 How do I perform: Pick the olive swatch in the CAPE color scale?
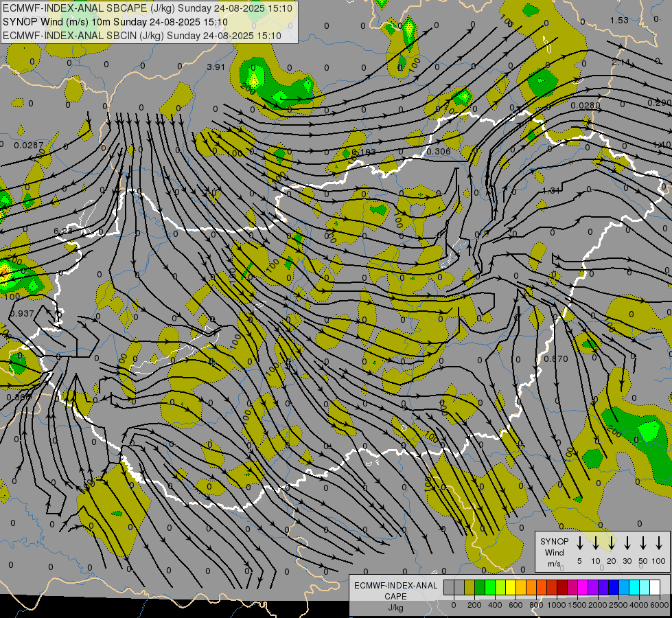[x=470, y=587]
